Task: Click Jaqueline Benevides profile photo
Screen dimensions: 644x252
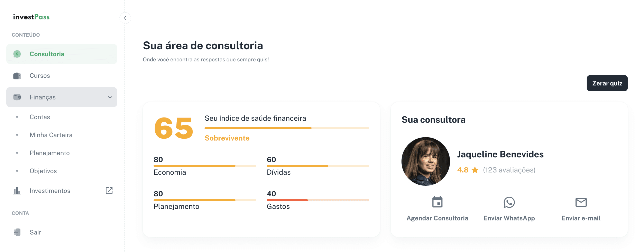Action: point(425,161)
